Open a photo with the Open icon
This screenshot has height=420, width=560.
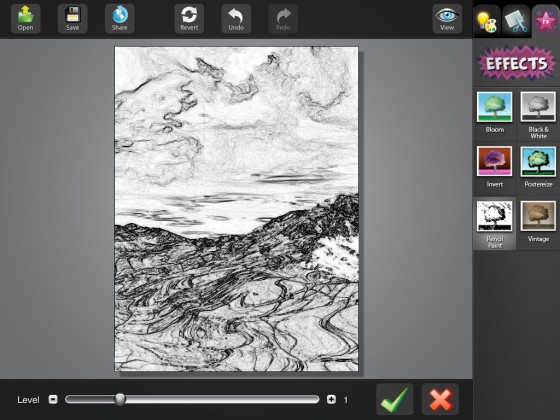tap(25, 19)
